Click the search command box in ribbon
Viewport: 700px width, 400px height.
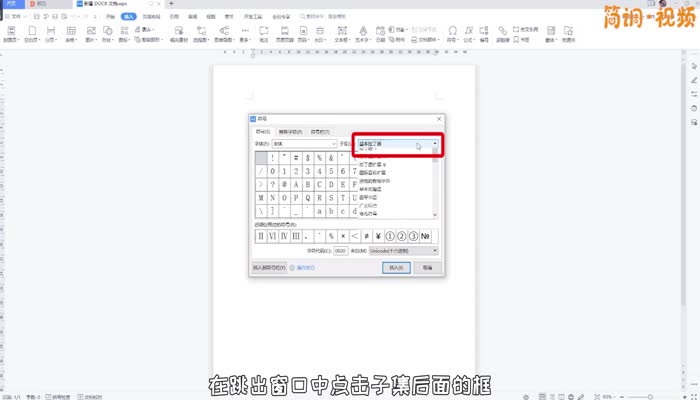[x=323, y=17]
